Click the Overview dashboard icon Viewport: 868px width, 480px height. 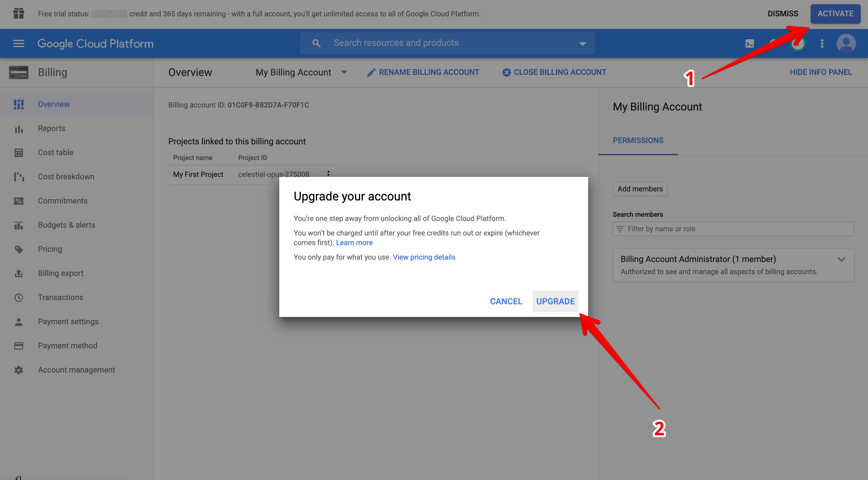pos(18,104)
